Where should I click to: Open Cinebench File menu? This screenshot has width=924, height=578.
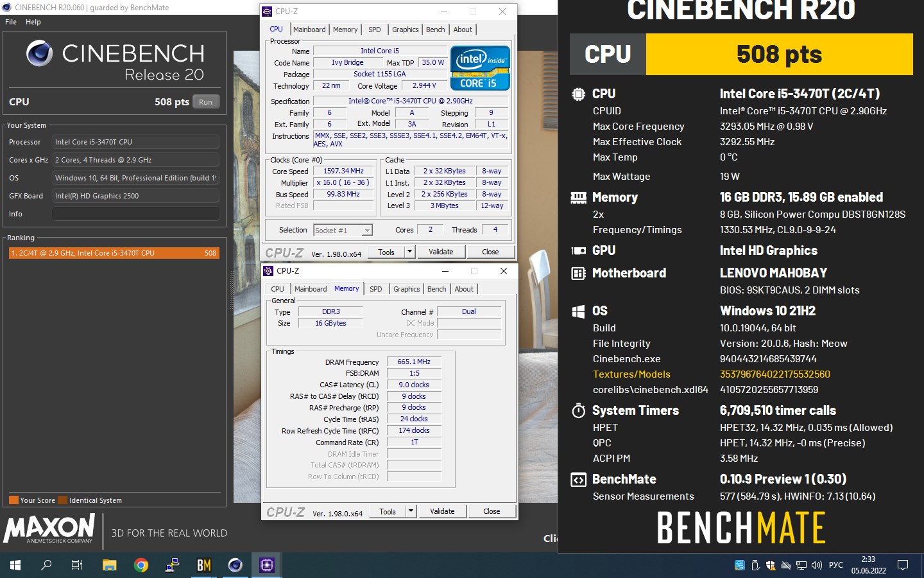pos(11,22)
